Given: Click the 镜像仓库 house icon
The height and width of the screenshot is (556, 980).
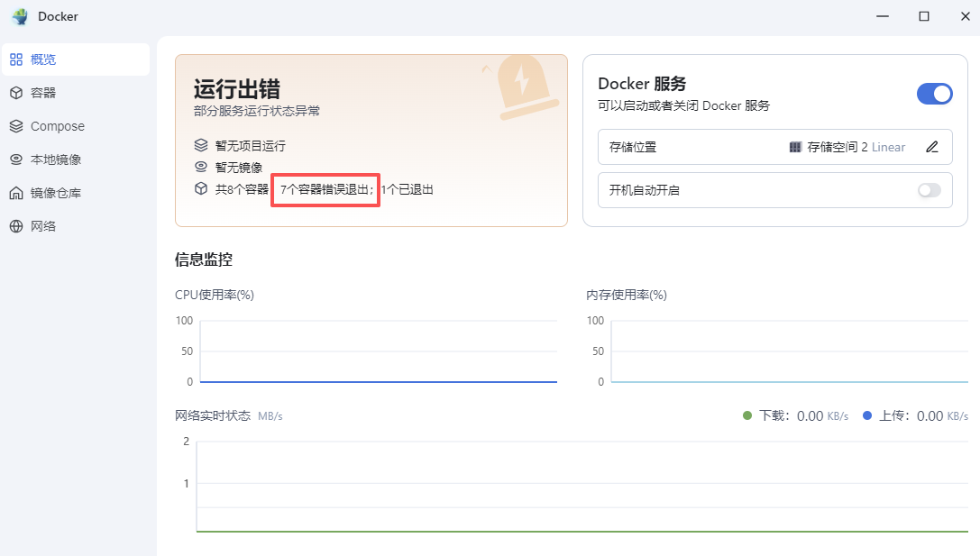Looking at the screenshot, I should click(x=16, y=193).
